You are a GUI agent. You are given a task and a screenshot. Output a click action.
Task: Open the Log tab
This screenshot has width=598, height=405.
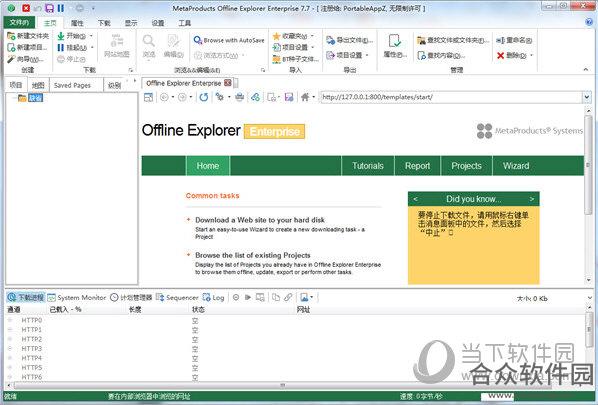[214, 297]
